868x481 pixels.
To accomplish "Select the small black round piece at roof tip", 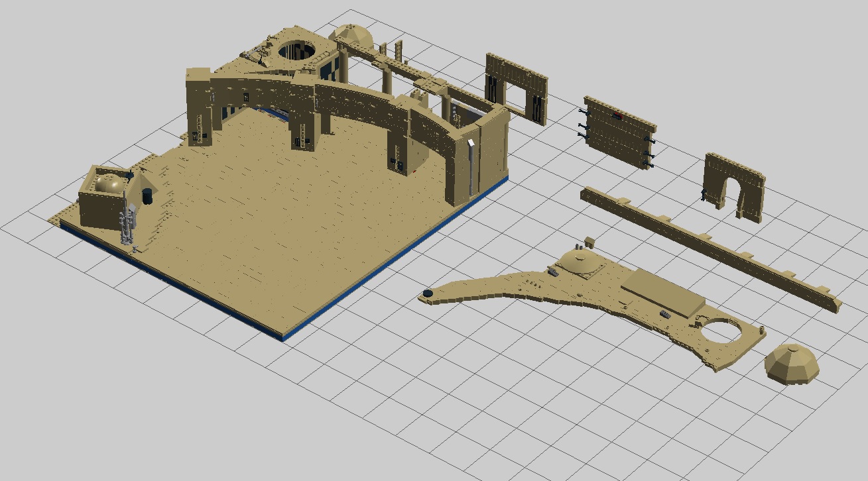I will pos(428,293).
